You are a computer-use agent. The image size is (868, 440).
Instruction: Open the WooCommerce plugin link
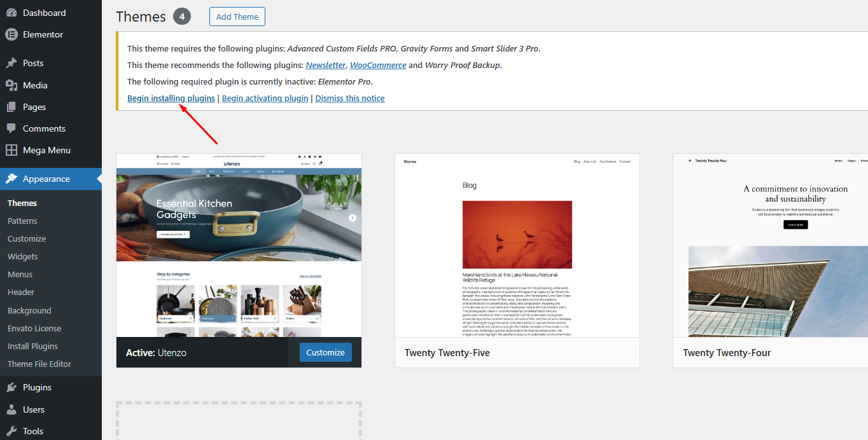[x=378, y=65]
